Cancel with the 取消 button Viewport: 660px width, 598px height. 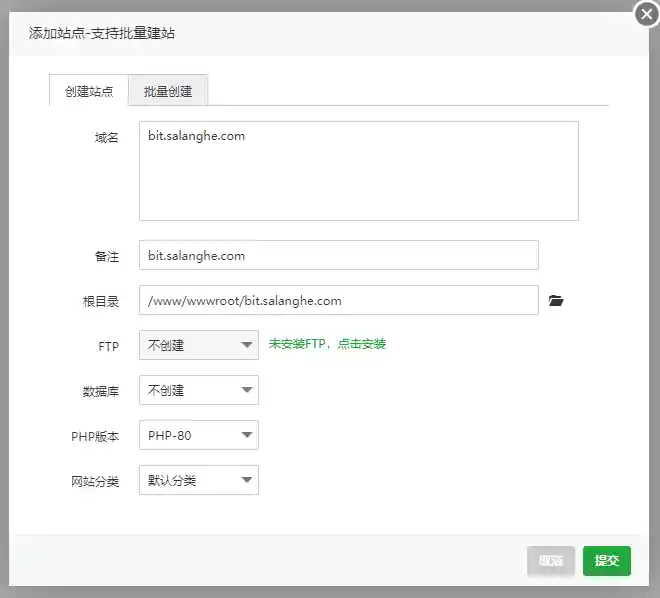(551, 561)
